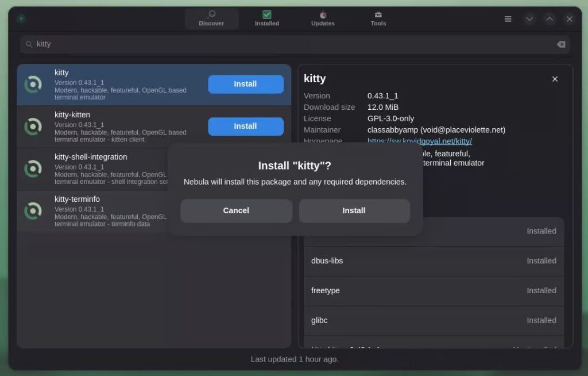
Task: Click the chevron-down button in the titlebar
Action: click(529, 18)
